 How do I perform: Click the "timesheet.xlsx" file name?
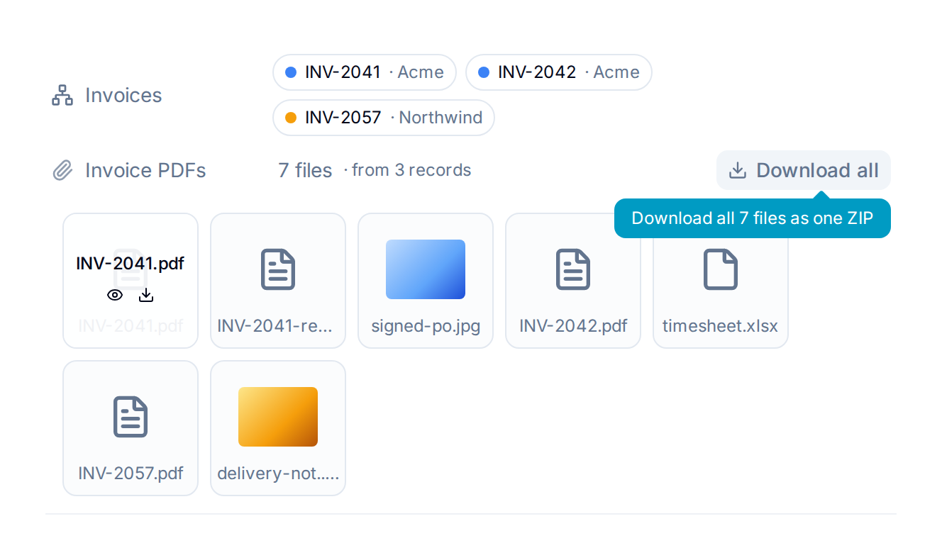click(x=721, y=326)
